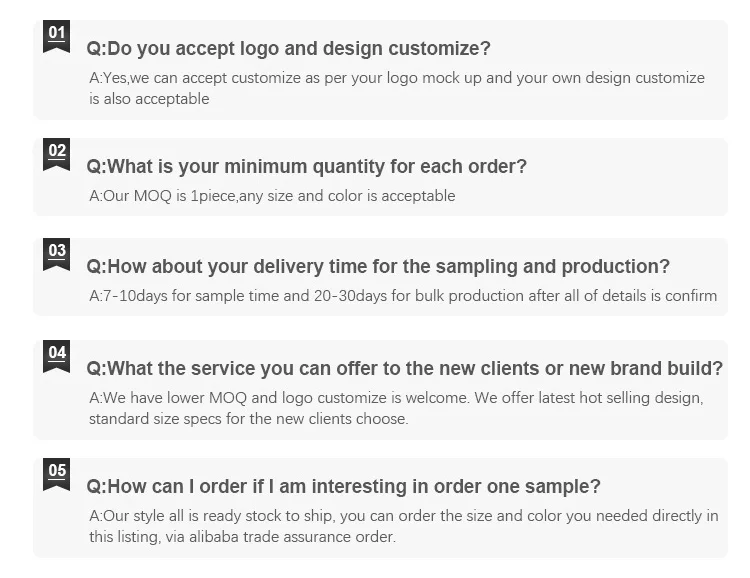Click the line 'standard size specs for the new clients'

click(248, 419)
